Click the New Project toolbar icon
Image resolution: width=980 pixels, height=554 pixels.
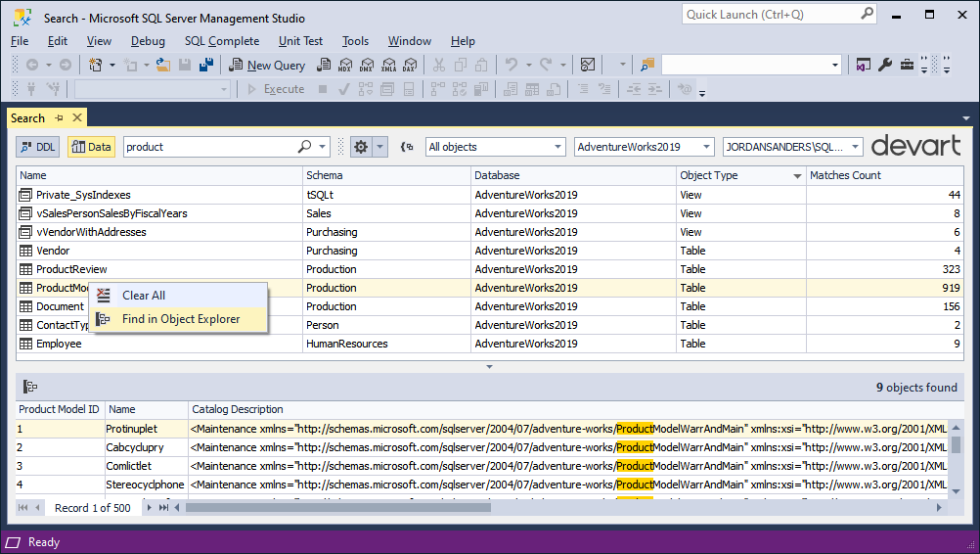click(96, 65)
